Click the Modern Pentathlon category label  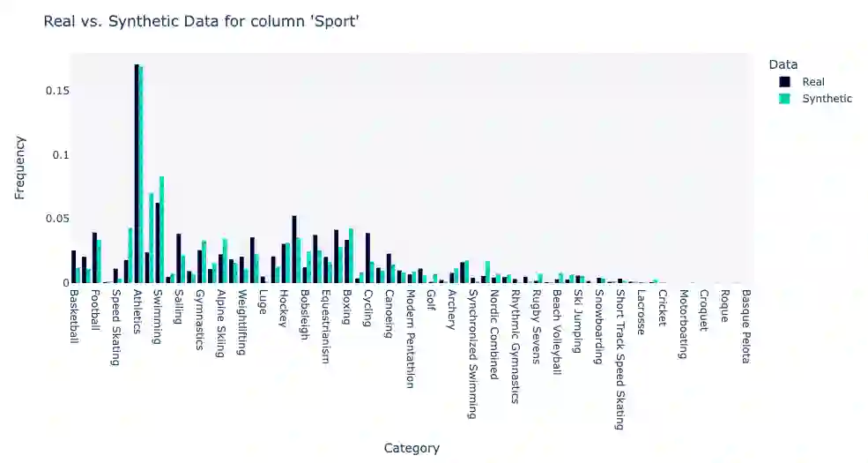pos(410,339)
